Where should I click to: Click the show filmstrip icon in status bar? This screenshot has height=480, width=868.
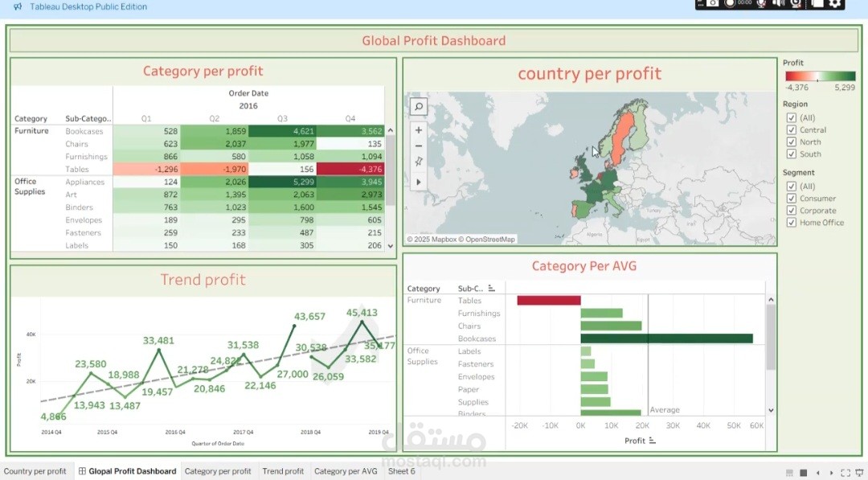click(790, 472)
